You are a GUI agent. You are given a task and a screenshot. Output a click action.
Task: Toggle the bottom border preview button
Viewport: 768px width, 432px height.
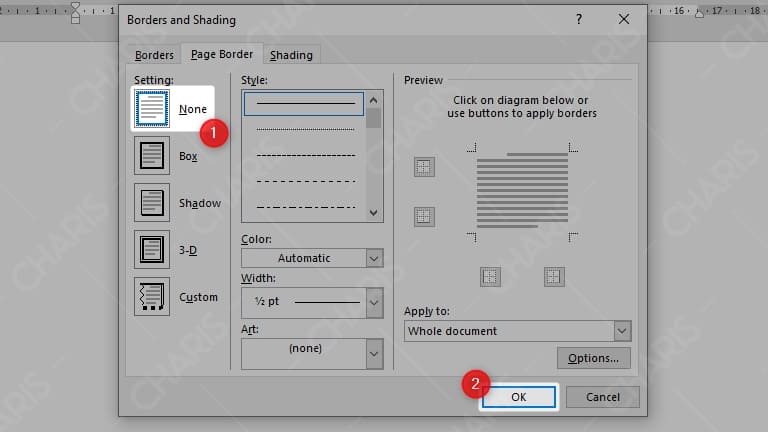tap(424, 215)
